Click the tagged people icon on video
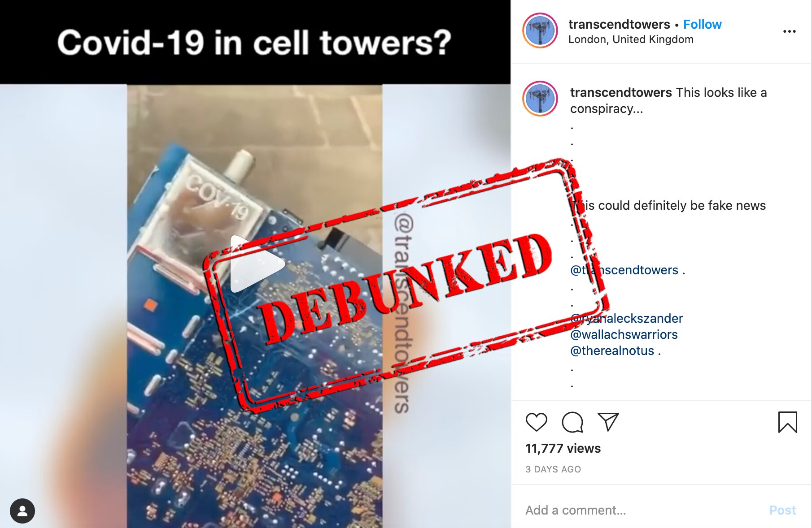 tap(22, 511)
